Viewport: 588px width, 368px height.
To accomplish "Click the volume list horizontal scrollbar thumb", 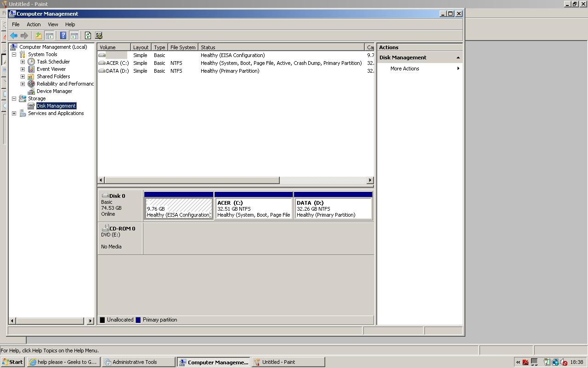I will tap(192, 180).
